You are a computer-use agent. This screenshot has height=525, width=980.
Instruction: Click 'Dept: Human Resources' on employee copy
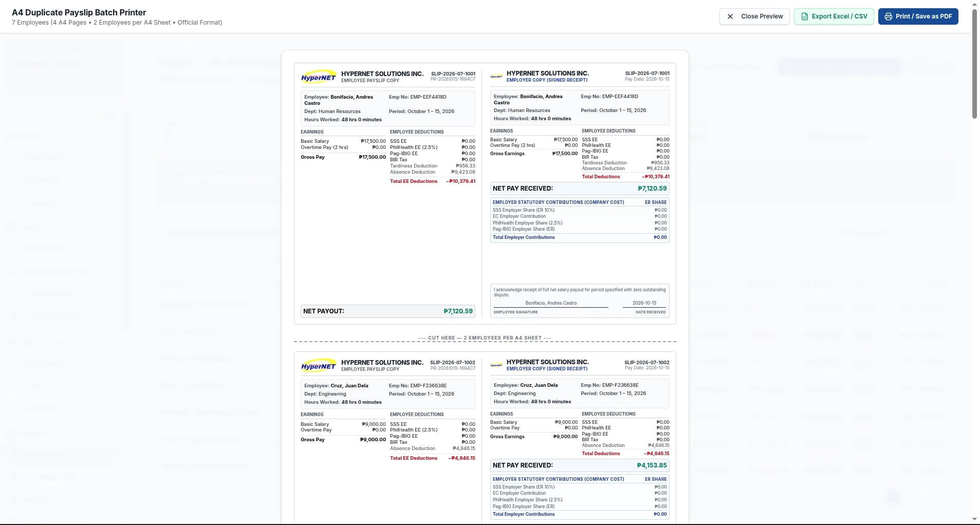[332, 111]
